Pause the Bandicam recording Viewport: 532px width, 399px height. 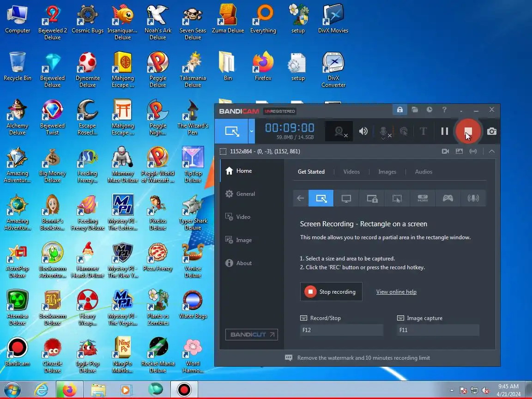point(444,131)
